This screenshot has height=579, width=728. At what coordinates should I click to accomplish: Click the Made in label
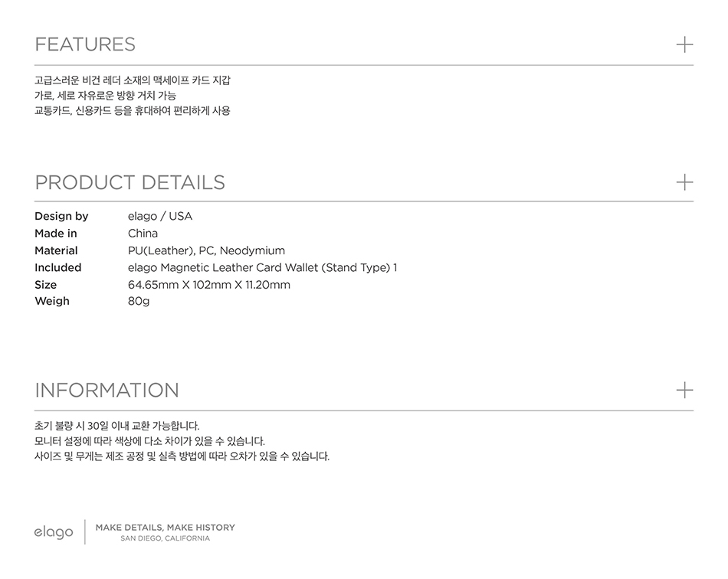click(x=56, y=234)
